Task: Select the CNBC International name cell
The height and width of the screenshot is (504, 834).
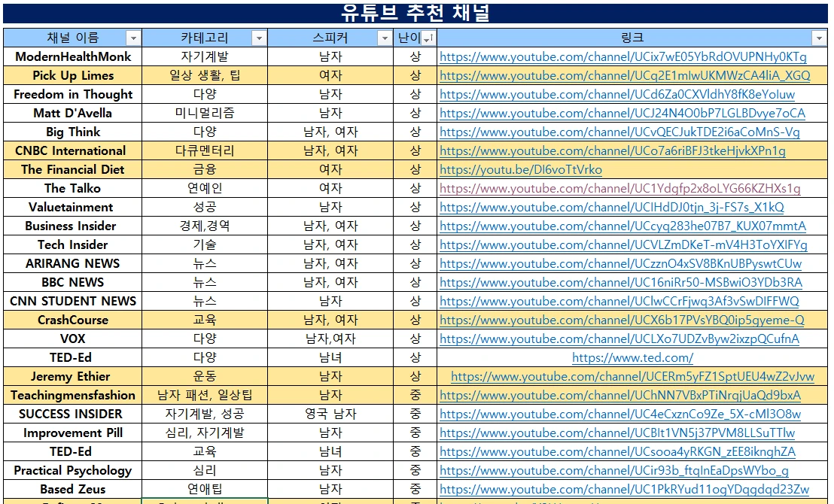Action: [73, 151]
